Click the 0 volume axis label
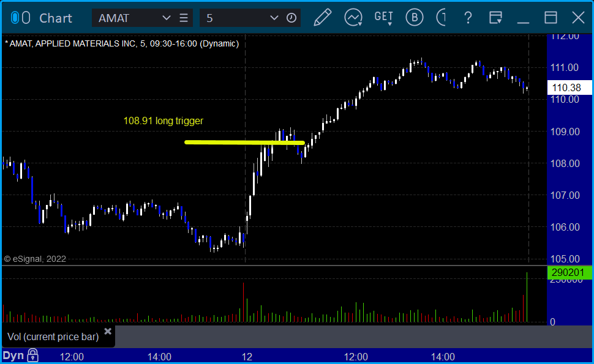This screenshot has height=364, width=594. 553,322
